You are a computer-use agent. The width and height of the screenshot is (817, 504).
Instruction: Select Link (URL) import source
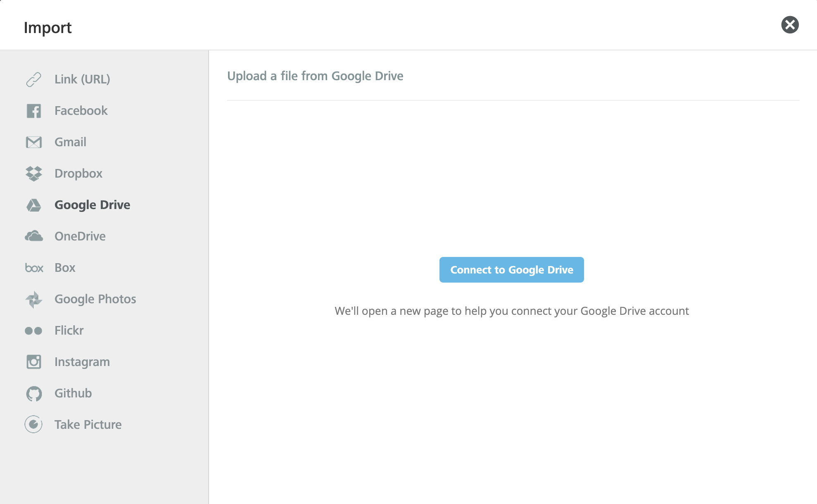[x=82, y=79]
